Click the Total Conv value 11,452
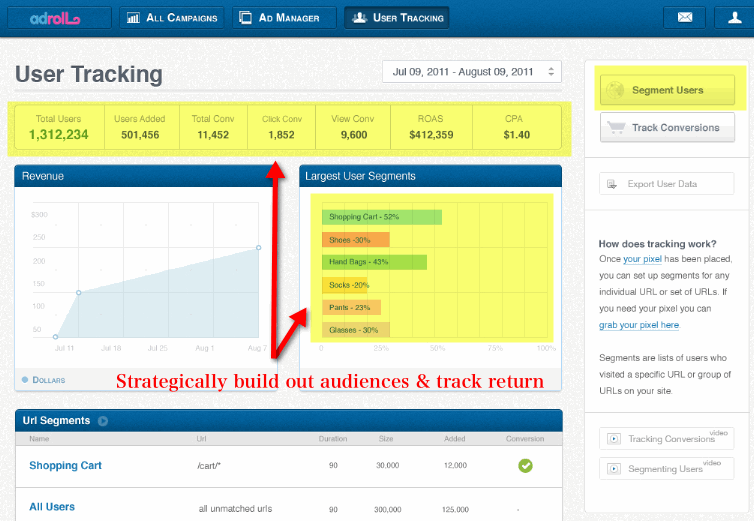 (x=213, y=135)
